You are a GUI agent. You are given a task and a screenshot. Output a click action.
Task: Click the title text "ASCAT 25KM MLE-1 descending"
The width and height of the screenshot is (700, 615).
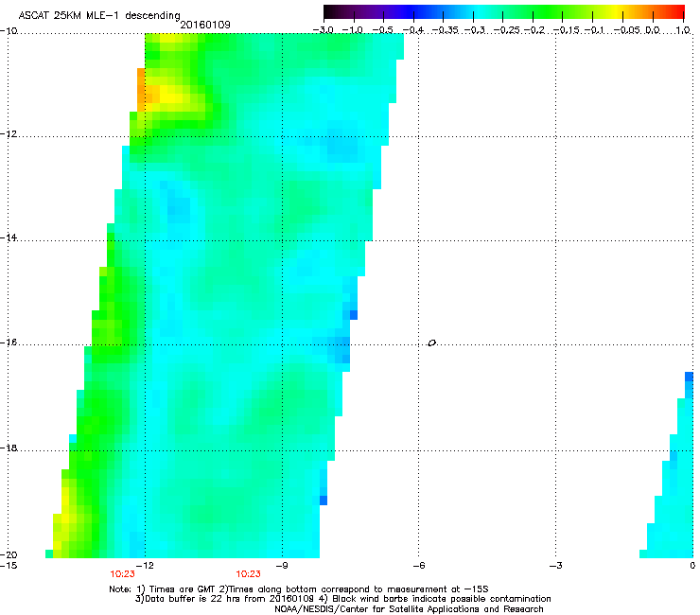[x=99, y=15]
